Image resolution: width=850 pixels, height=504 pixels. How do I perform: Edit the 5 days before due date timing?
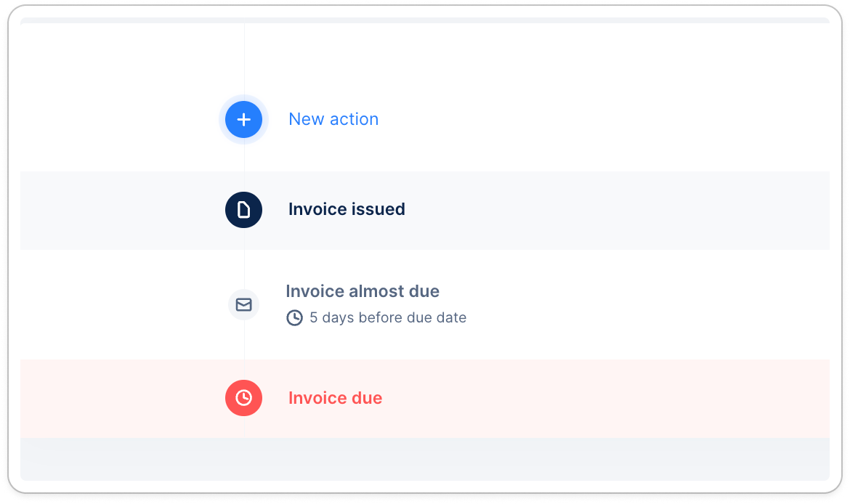(388, 318)
